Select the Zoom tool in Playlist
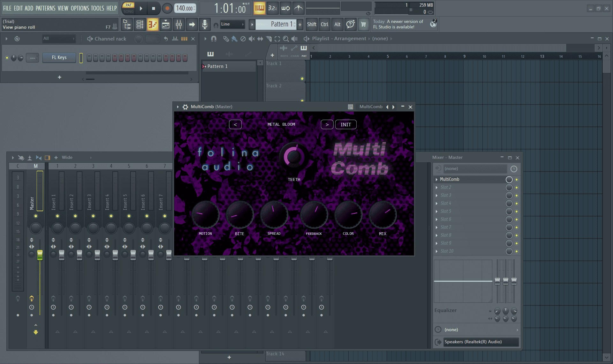The image size is (613, 364). tap(286, 39)
